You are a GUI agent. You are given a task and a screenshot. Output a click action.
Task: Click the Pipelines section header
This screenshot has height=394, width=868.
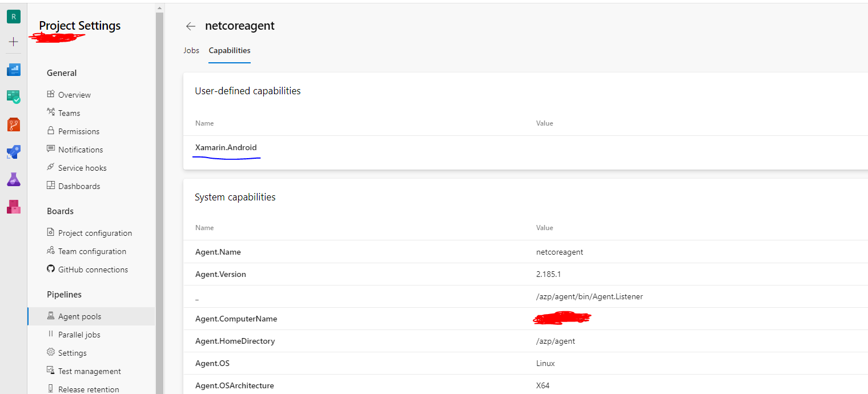tap(64, 295)
